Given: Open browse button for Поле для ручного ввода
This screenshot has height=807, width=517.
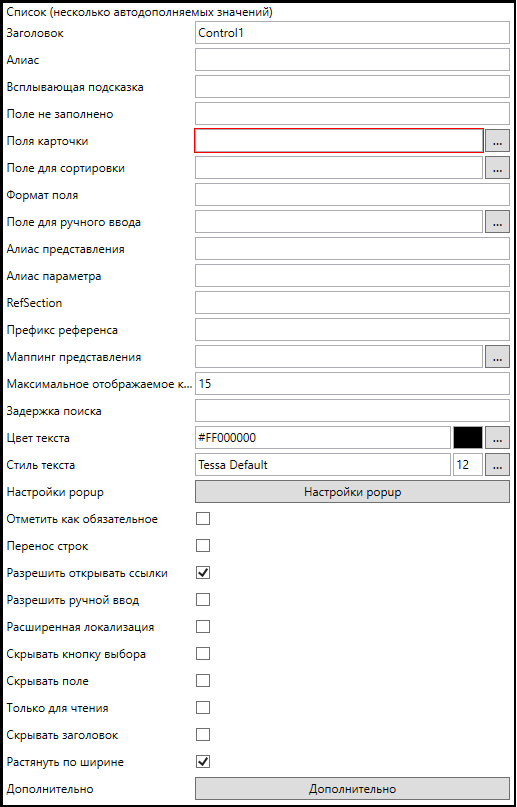Looking at the screenshot, I should click(497, 222).
